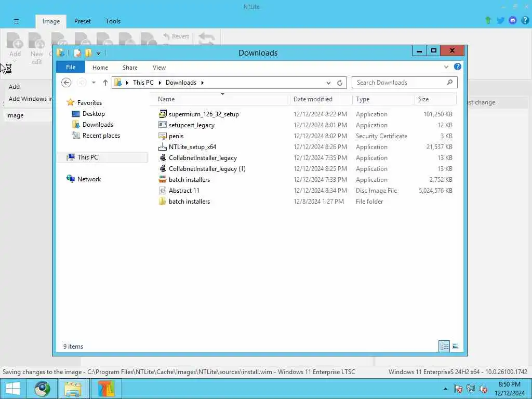Viewport: 532px width, 399px height.
Task: Click This PC breadcrumb in address bar
Action: [143, 83]
